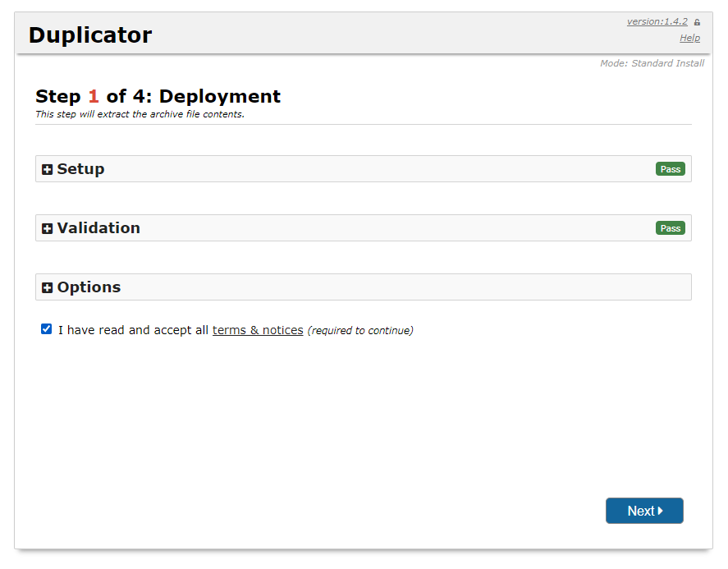Click the green Pass badge for Validation
728x569 pixels.
click(670, 228)
